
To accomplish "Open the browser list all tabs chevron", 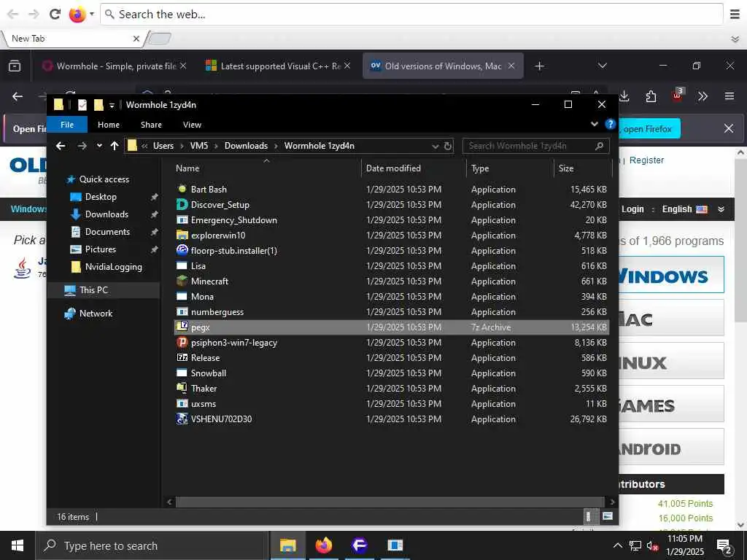I will coord(602,66).
